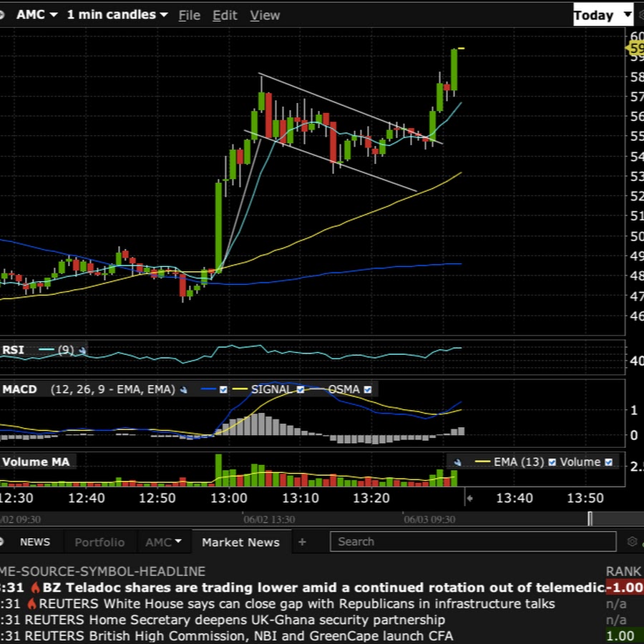Screen dimensions: 644x644
Task: Toggle the Volume bars checkbox
Action: point(608,462)
